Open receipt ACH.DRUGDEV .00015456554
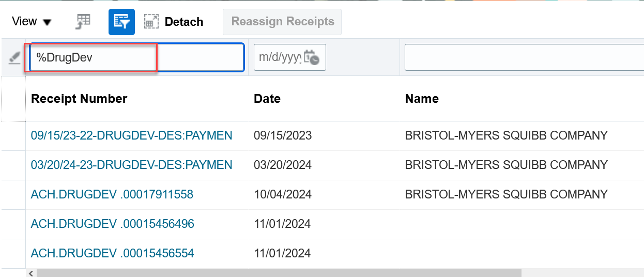 coord(112,253)
